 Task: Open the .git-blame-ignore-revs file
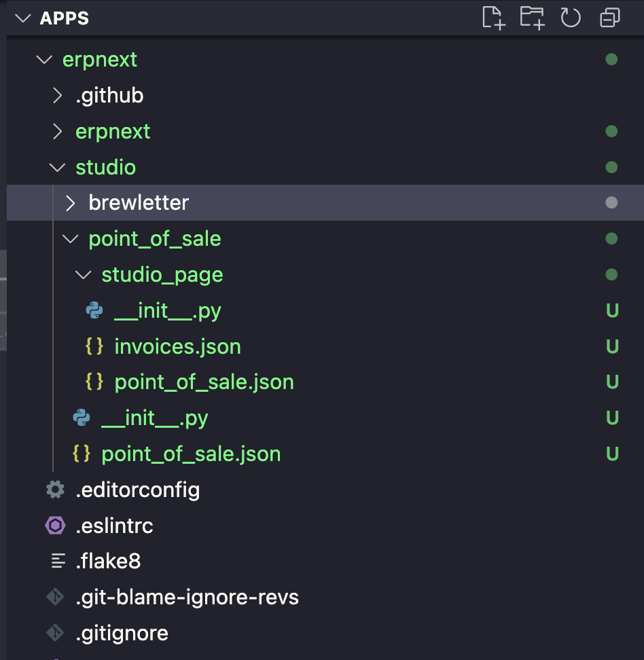pyautogui.click(x=187, y=598)
